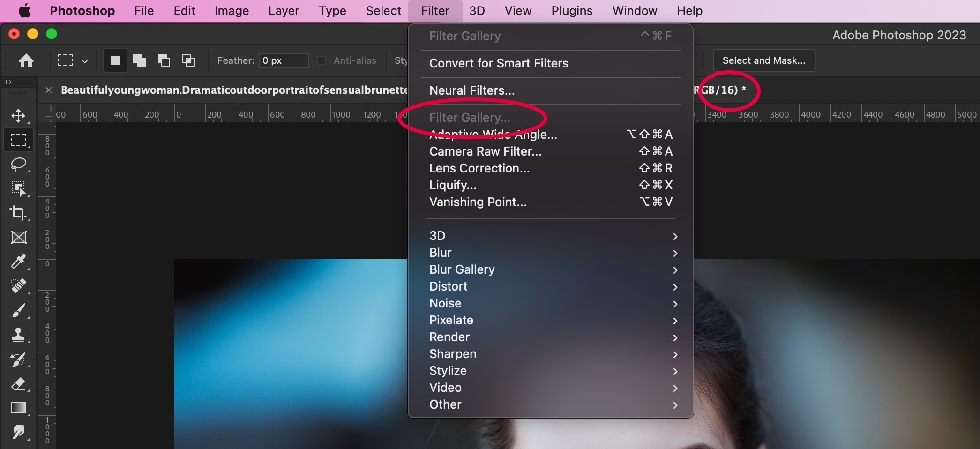Viewport: 980px width, 449px height.
Task: Select the Lasso tool
Action: [x=18, y=164]
